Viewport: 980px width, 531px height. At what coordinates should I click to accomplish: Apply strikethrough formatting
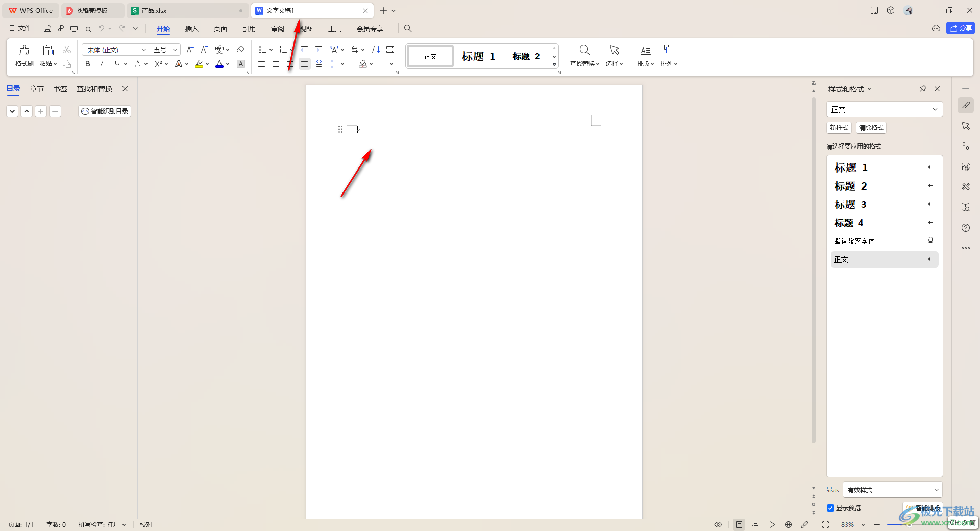click(x=137, y=64)
